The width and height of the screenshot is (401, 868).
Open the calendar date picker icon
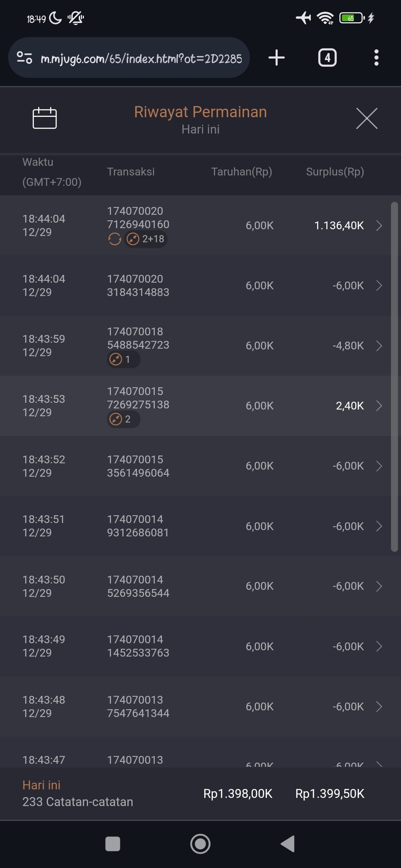point(45,118)
